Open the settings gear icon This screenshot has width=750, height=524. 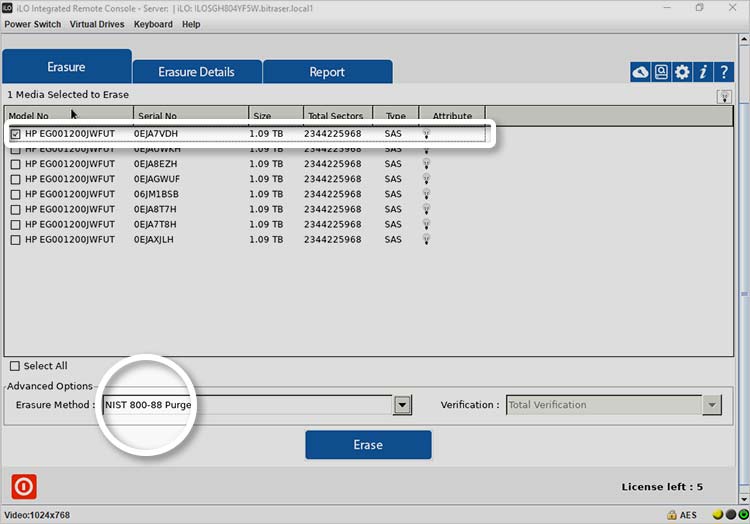click(x=682, y=72)
